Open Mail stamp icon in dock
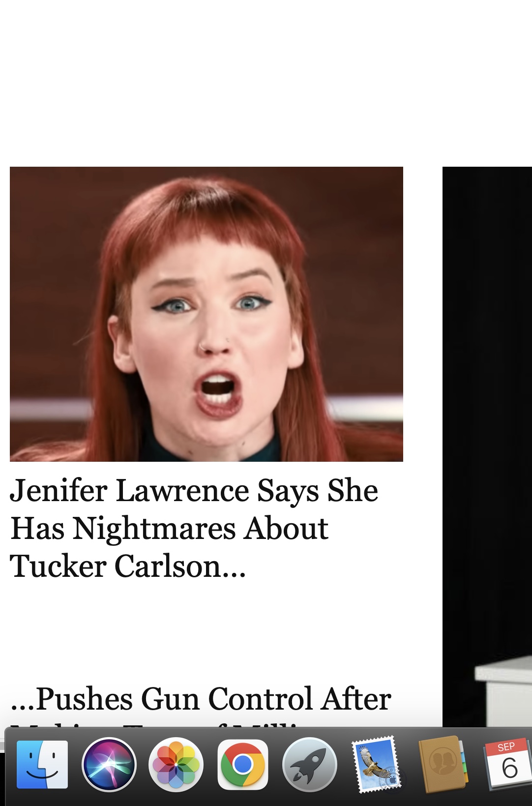This screenshot has width=532, height=806. [x=376, y=765]
